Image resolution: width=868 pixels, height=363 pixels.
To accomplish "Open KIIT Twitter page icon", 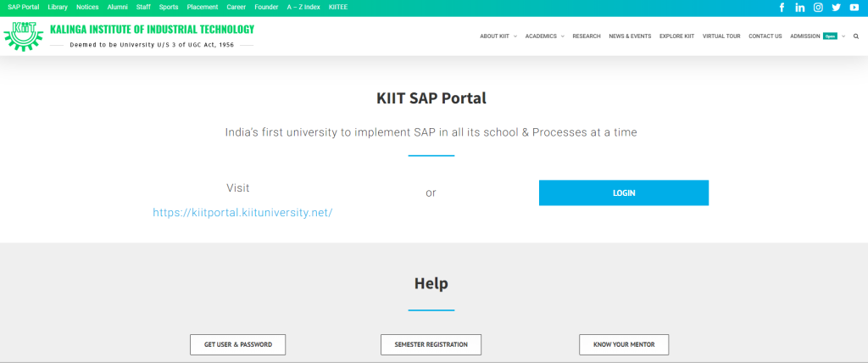I will coord(836,7).
